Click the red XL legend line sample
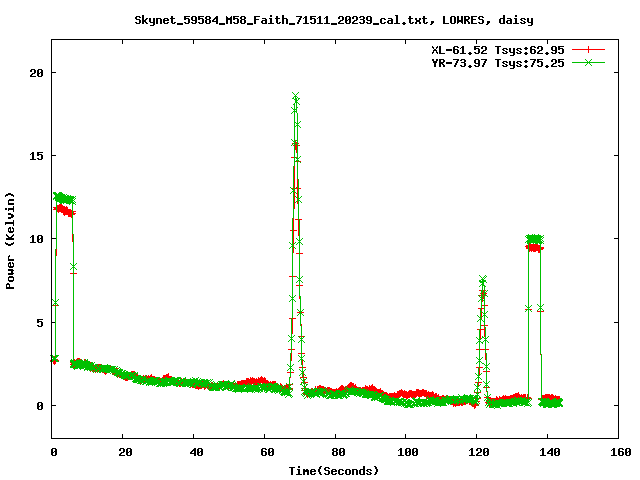Image resolution: width=640 pixels, height=480 pixels. [588, 50]
